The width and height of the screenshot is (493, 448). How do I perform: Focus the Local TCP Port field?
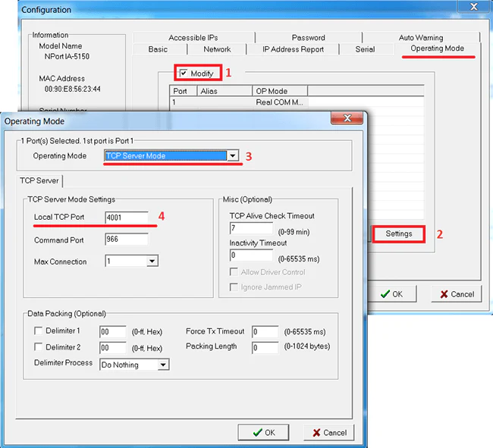coord(127,218)
